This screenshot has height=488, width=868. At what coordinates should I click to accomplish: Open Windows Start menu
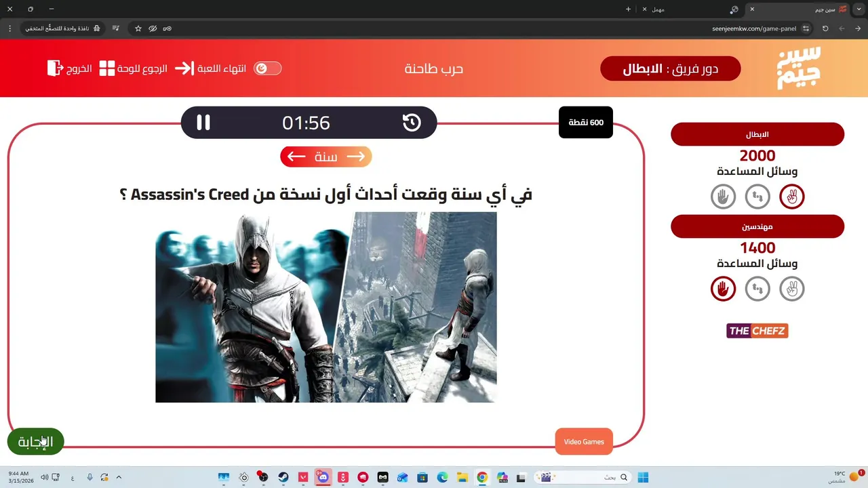(x=643, y=477)
